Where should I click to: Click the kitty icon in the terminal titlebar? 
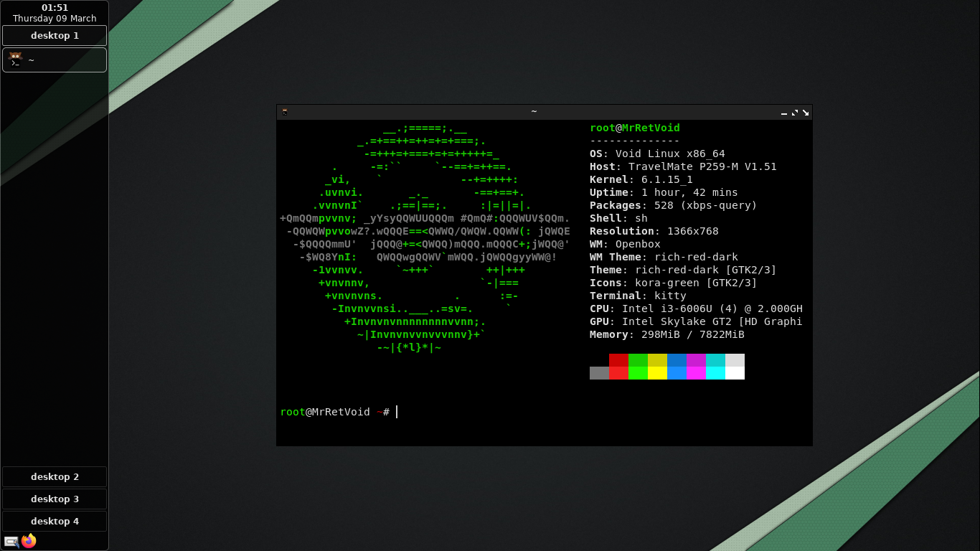[283, 112]
